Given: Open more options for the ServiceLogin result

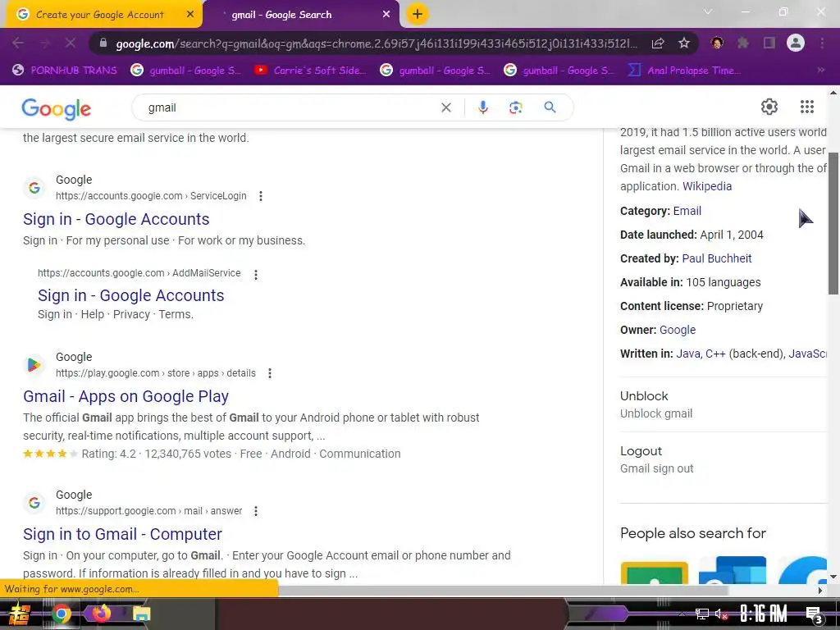Looking at the screenshot, I should tap(261, 196).
